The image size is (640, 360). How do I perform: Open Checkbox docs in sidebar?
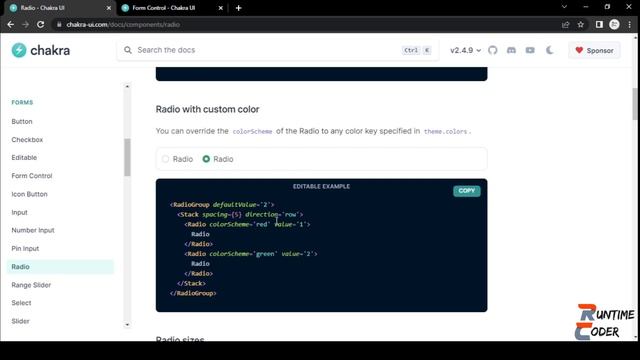(27, 140)
